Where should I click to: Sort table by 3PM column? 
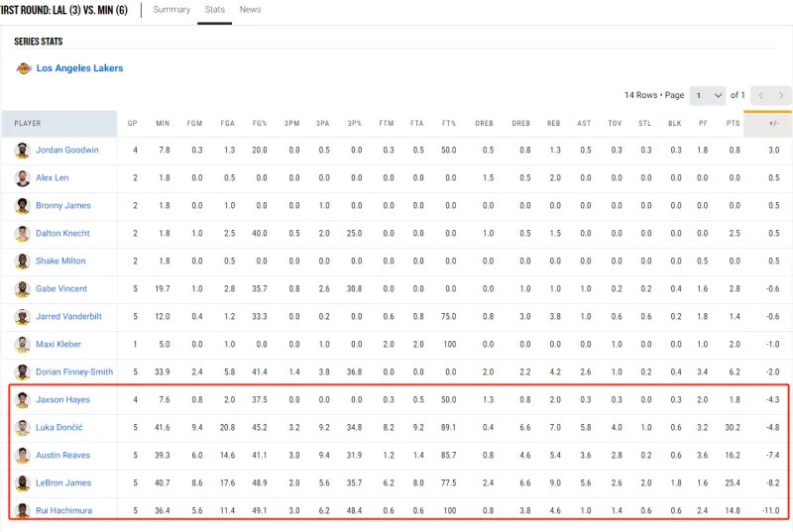(x=291, y=123)
